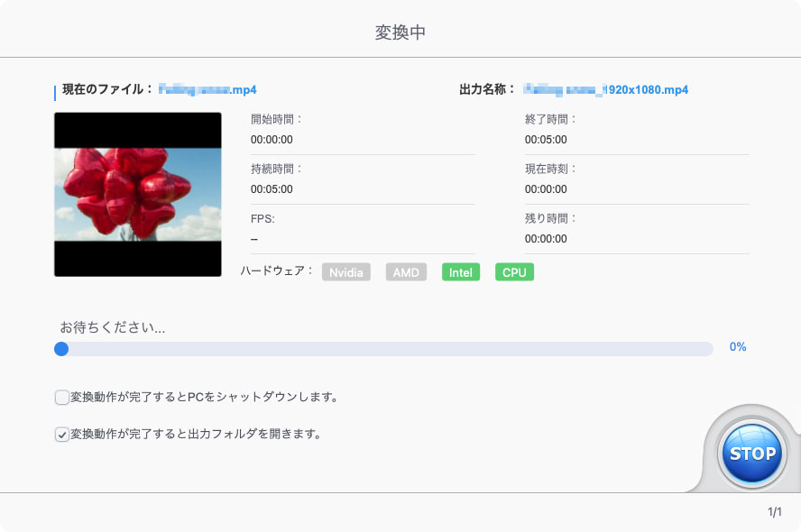Click the conversion progress bar

[383, 349]
